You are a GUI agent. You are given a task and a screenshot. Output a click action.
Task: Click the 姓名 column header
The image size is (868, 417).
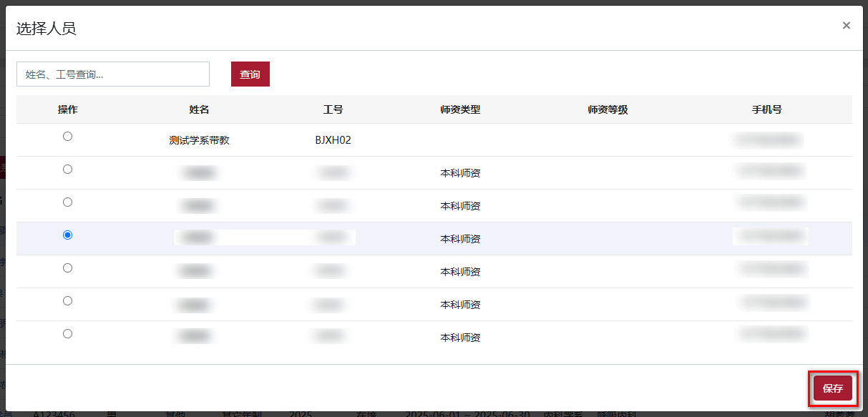[x=200, y=109]
